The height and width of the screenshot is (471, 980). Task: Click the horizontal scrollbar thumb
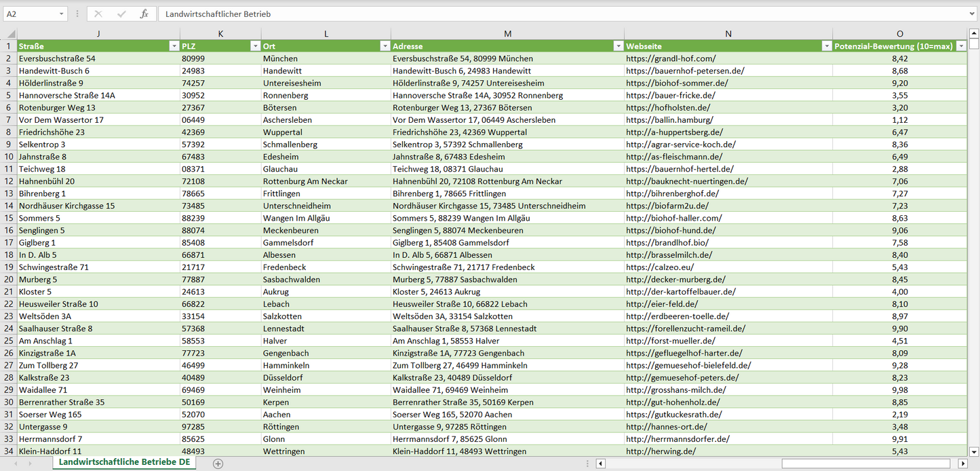[866, 464]
